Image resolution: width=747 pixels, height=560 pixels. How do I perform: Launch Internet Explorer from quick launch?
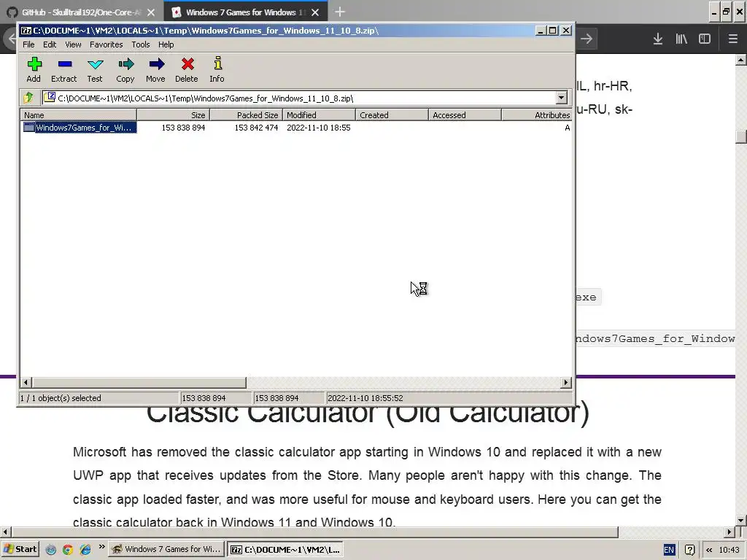[x=85, y=550]
